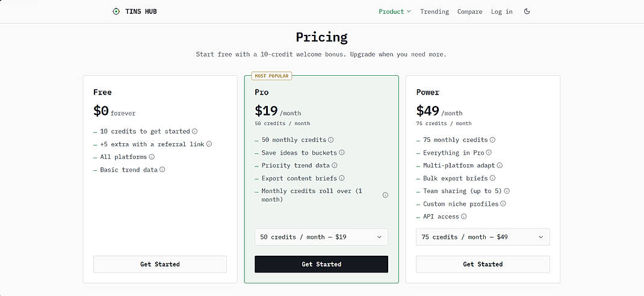The width and height of the screenshot is (644, 296).
Task: Open the Compare page
Action: coord(470,11)
